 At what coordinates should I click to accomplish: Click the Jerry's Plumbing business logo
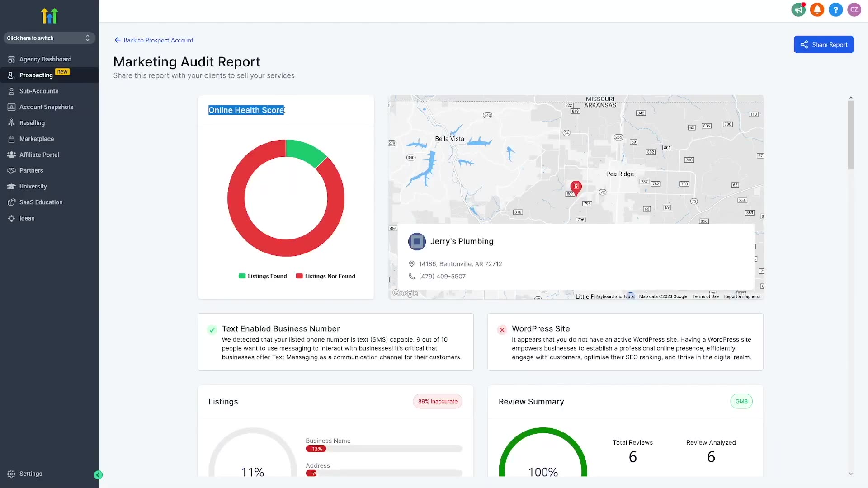pyautogui.click(x=417, y=241)
